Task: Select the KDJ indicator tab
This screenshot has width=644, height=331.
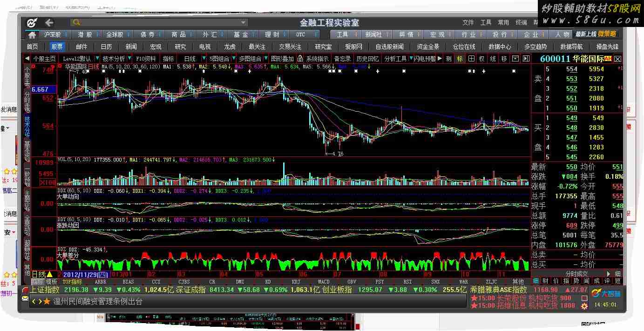Action: 296,282
